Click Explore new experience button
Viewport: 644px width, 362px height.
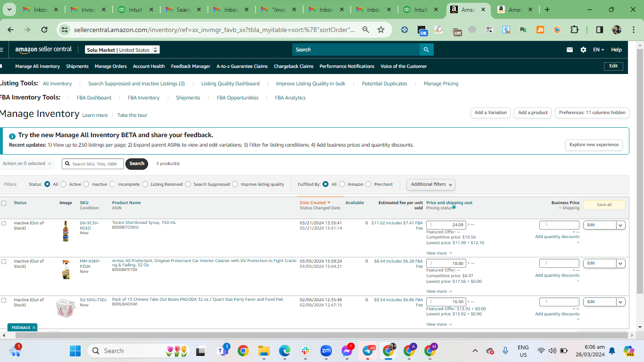click(x=594, y=145)
